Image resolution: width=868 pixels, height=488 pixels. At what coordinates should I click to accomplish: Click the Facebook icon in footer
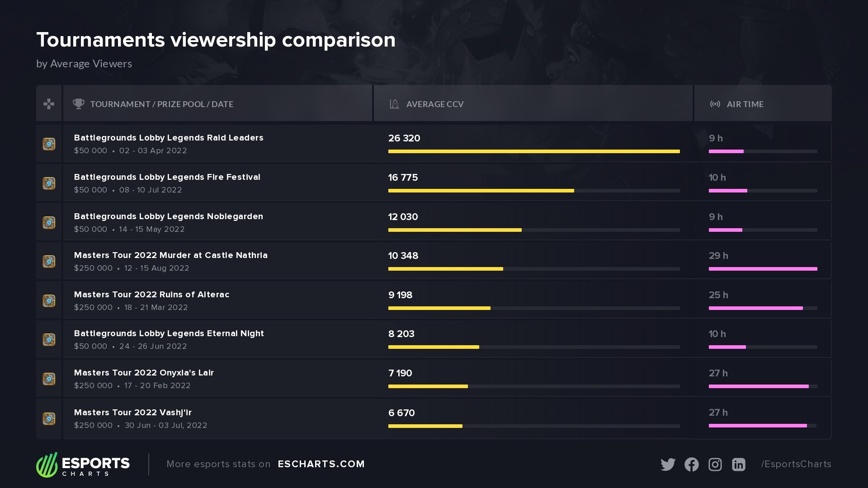tap(691, 465)
